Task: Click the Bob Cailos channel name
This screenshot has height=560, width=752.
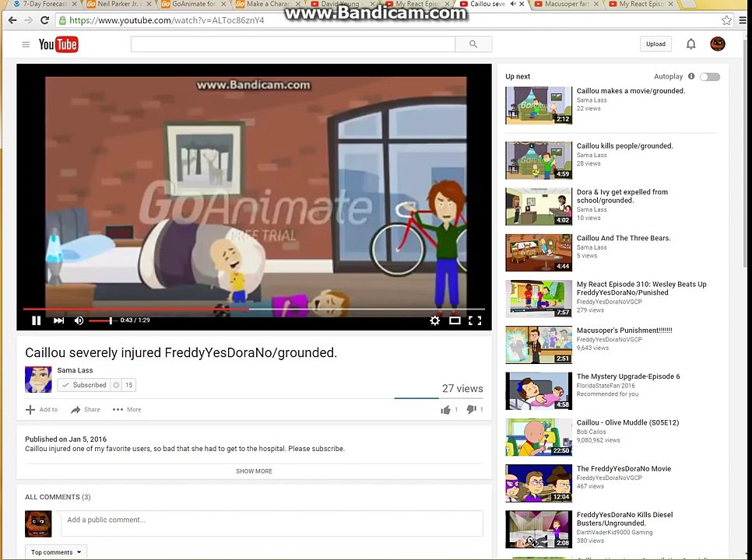Action: pos(591,432)
